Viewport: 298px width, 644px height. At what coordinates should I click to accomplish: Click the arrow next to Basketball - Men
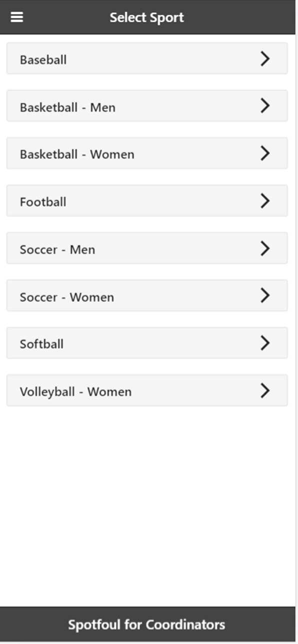tap(265, 106)
